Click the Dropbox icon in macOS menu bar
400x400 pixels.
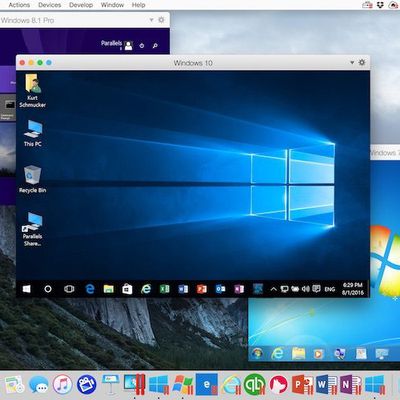[x=380, y=5]
